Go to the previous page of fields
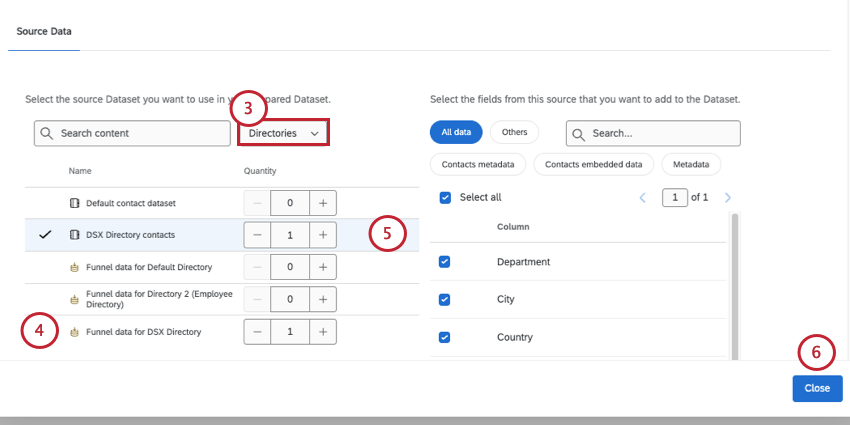This screenshot has width=850, height=425. tap(643, 198)
